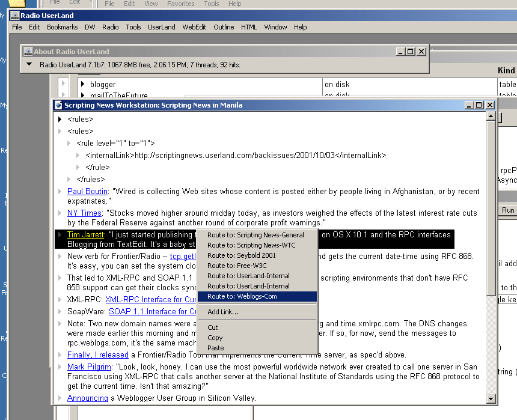Toggle the triangle beside the NY Times item

click(x=60, y=213)
